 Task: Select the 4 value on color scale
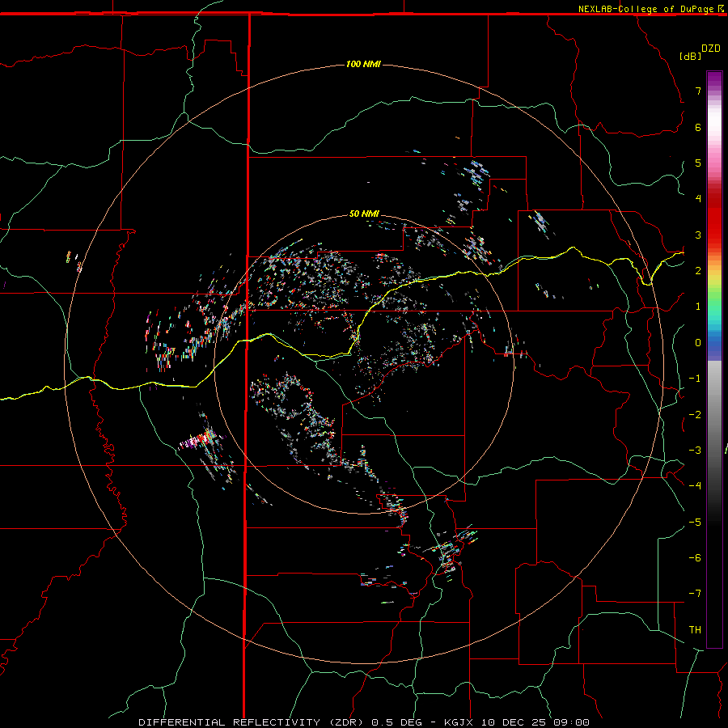(698, 199)
